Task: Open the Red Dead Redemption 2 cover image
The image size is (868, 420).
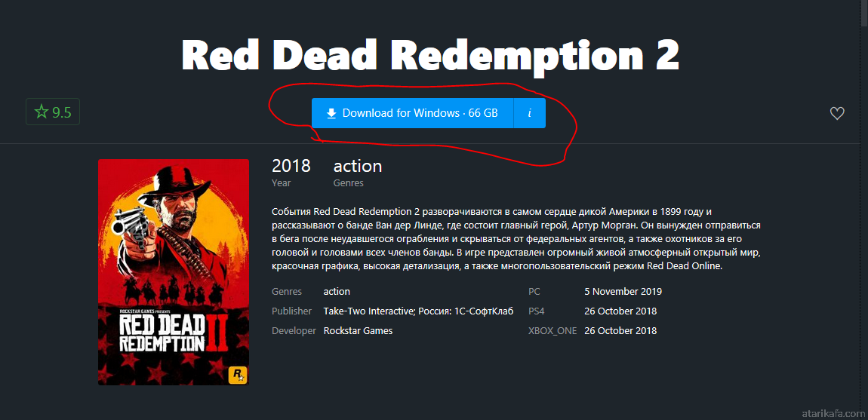Action: pos(174,271)
